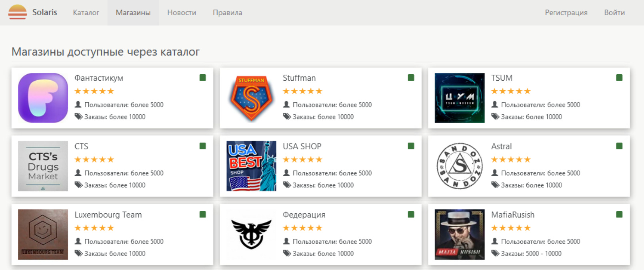This screenshot has width=644, height=270.
Task: Click the MafiaRusish portrait thumbnail
Action: coord(460,234)
